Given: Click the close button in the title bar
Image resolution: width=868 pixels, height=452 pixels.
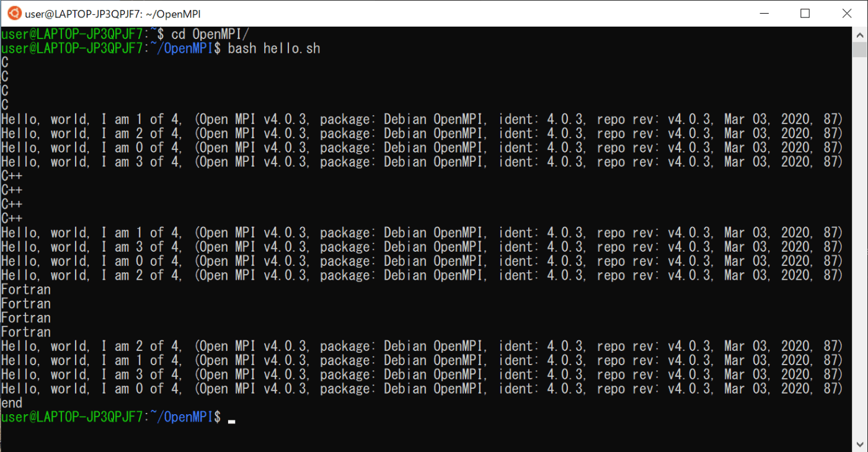Looking at the screenshot, I should pyautogui.click(x=847, y=13).
